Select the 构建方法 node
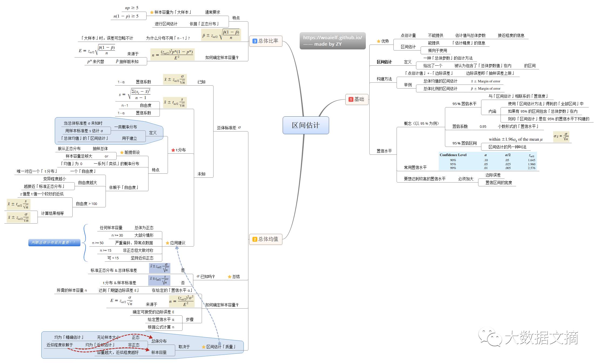Image resolution: width=598 pixels, height=364 pixels. (384, 79)
